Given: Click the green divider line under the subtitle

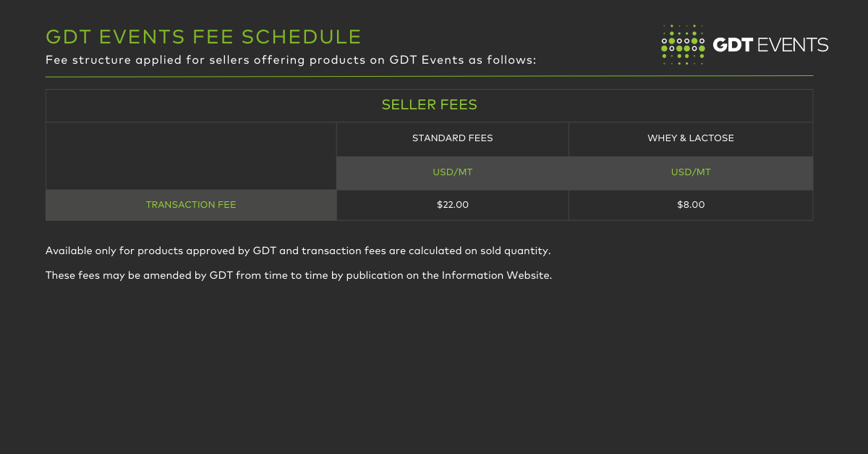Looking at the screenshot, I should (x=429, y=75).
